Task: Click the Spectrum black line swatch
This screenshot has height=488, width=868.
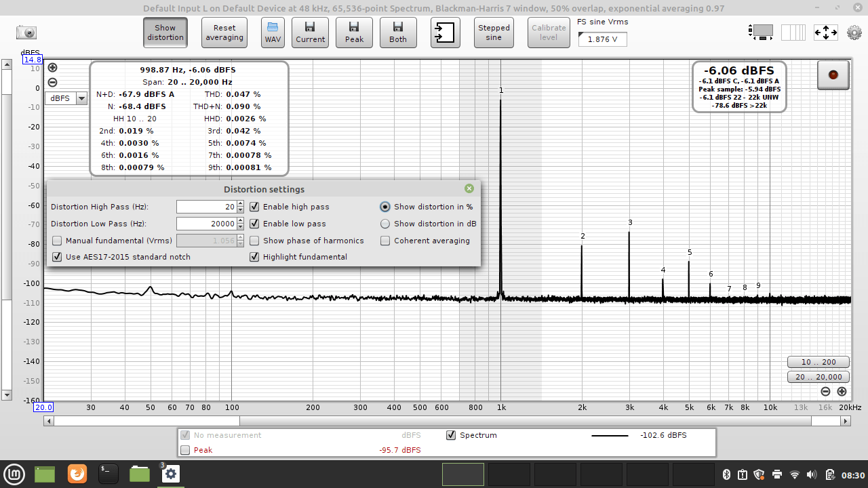Action: click(x=610, y=435)
